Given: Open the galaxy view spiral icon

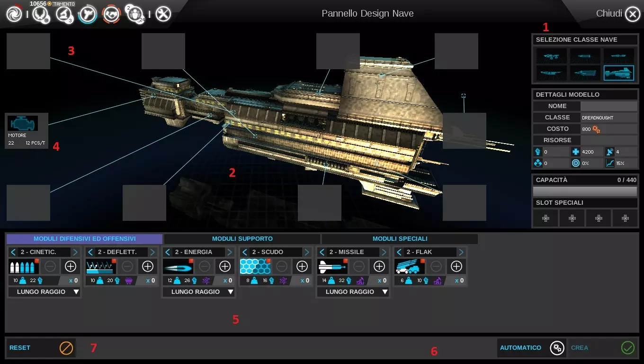Looking at the screenshot, I should (x=14, y=14).
